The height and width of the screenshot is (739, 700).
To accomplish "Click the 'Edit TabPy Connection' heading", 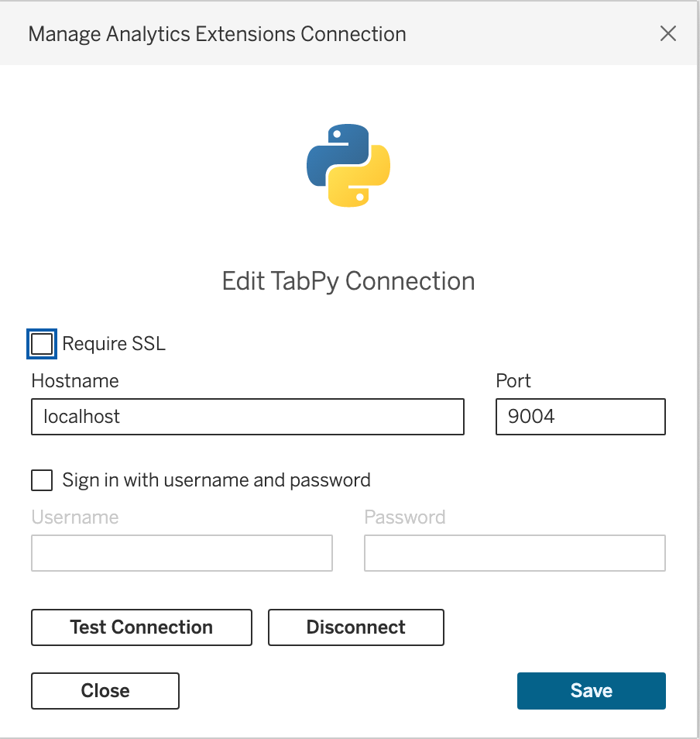I will pyautogui.click(x=348, y=280).
